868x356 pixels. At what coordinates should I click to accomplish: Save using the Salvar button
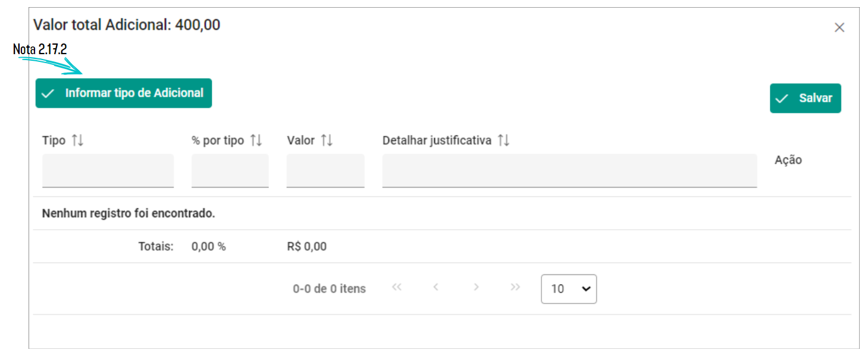click(x=806, y=98)
